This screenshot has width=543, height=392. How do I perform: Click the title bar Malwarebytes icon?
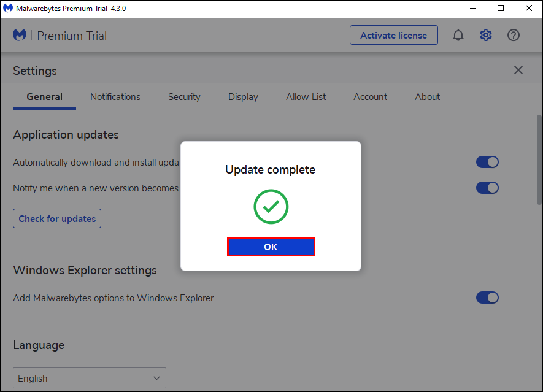coord(7,8)
